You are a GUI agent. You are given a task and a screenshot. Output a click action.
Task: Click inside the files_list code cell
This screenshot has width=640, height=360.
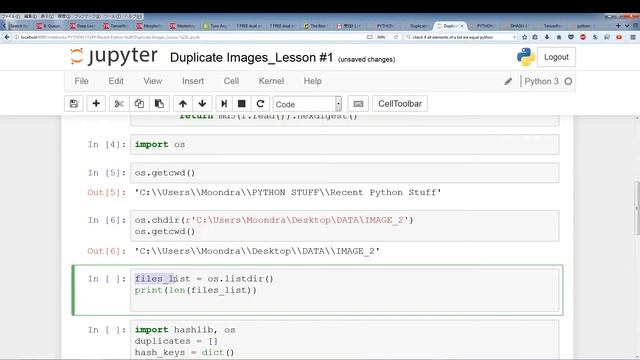344,290
